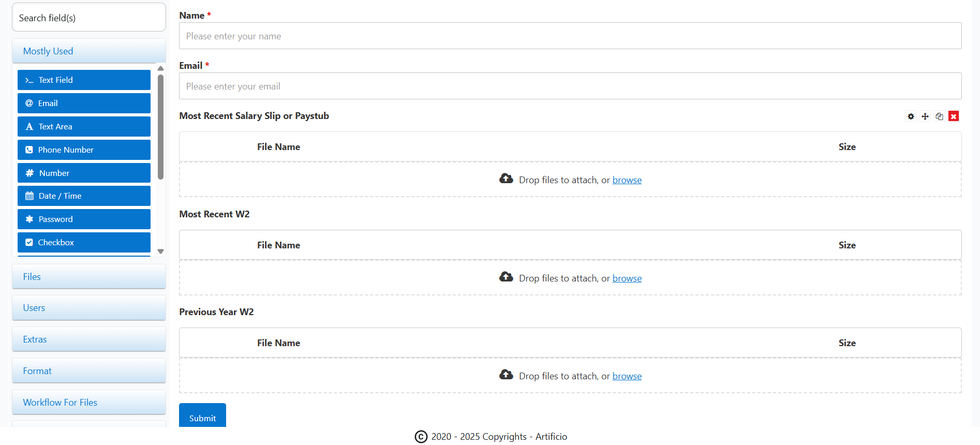The width and height of the screenshot is (980, 445).
Task: Click the cloud icon in Previous Year W2
Action: pos(506,375)
